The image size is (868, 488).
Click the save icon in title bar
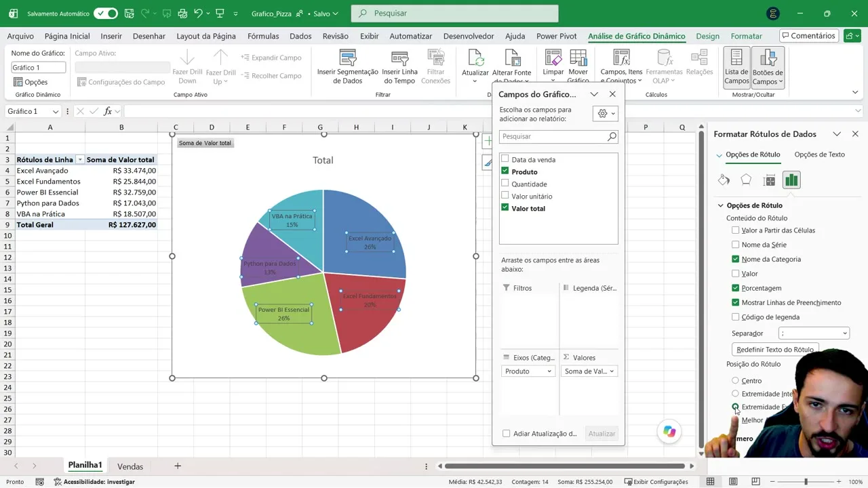[130, 14]
